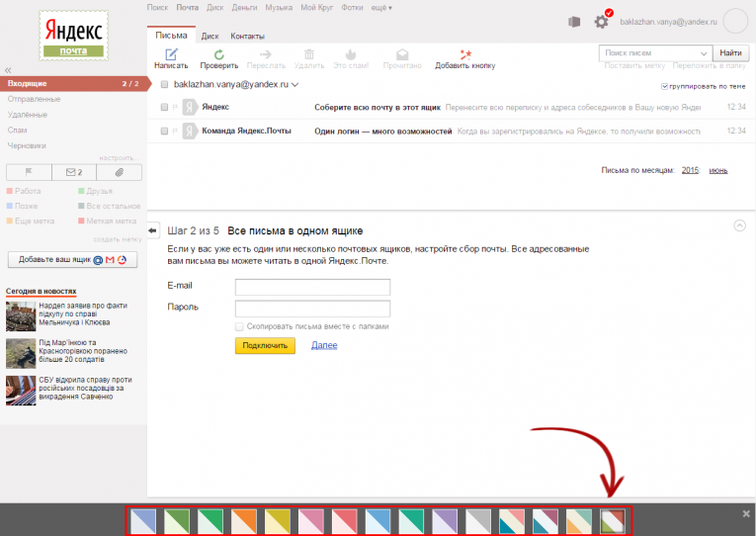This screenshot has height=536, width=756.
Task: Pick the orange theme swatch
Action: click(243, 521)
